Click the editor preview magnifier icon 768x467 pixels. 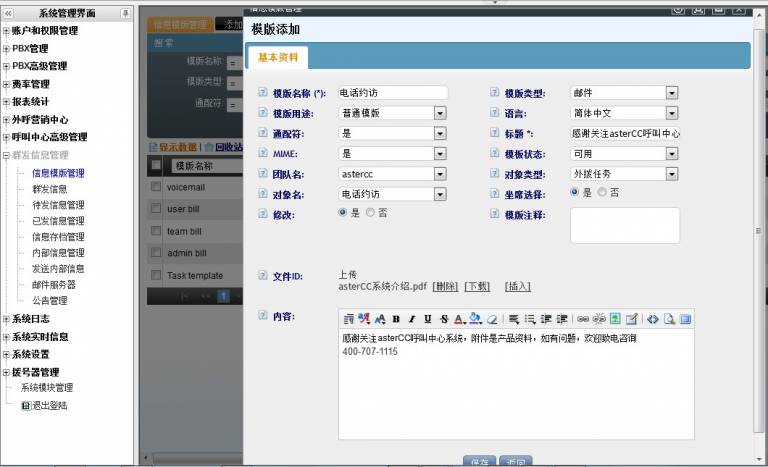tap(669, 319)
